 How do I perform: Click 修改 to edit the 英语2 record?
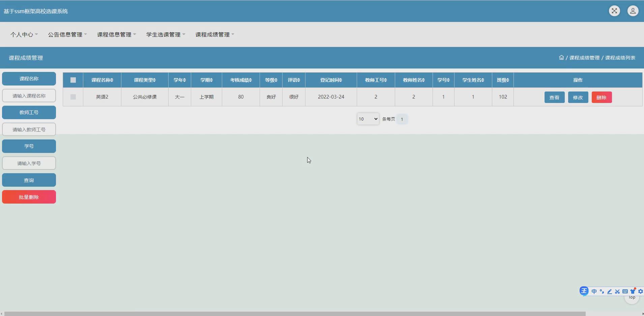(x=578, y=97)
